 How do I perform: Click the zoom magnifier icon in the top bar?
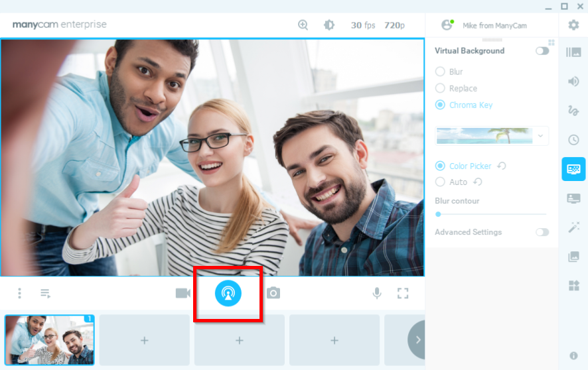click(x=303, y=25)
